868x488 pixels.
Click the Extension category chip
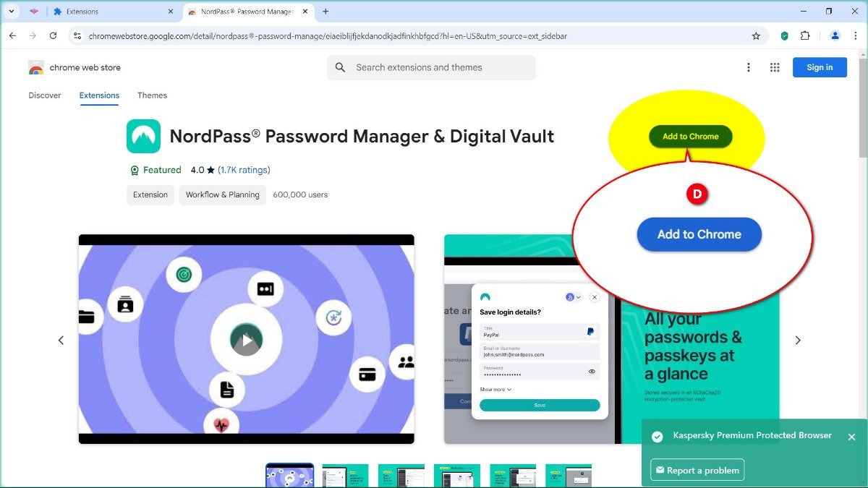click(150, 194)
